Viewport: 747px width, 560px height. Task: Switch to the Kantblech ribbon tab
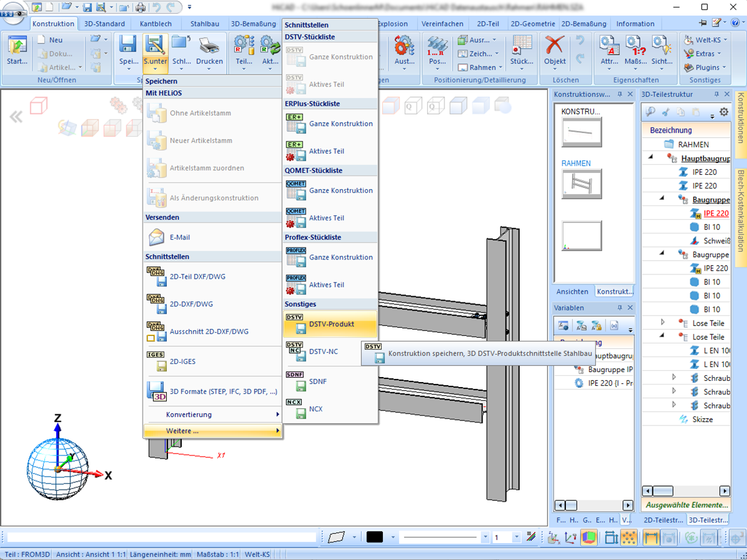[x=156, y=24]
